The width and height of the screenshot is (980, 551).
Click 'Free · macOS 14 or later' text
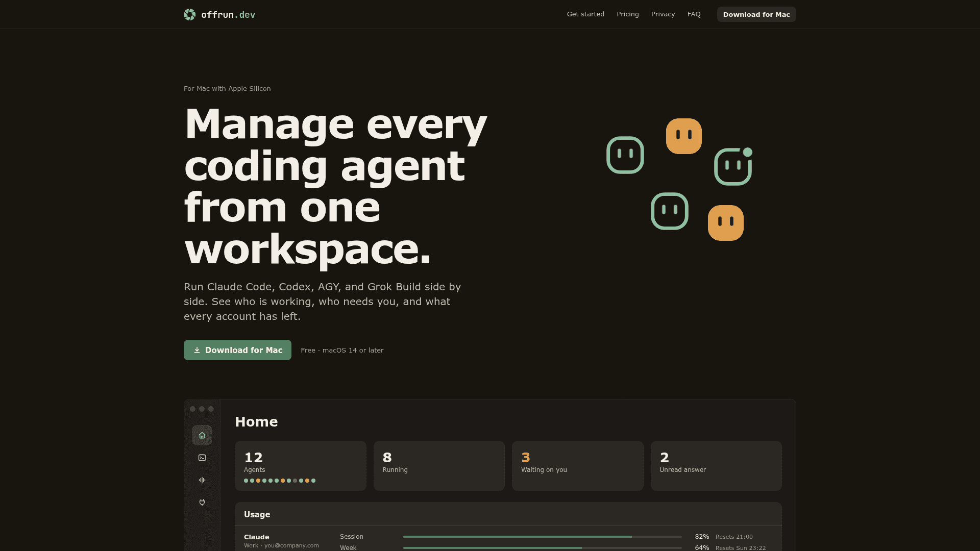[342, 350]
